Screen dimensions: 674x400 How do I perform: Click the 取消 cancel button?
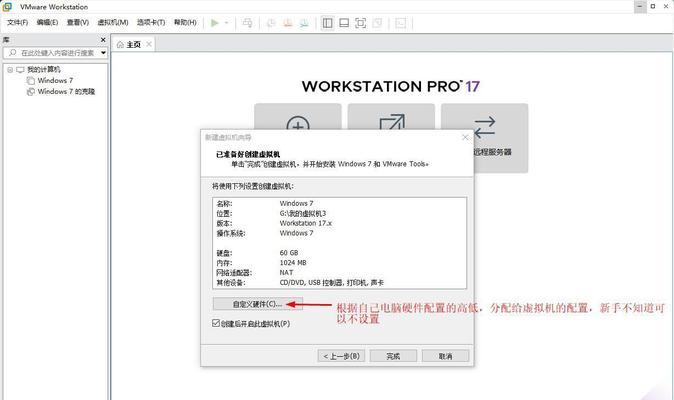point(445,356)
